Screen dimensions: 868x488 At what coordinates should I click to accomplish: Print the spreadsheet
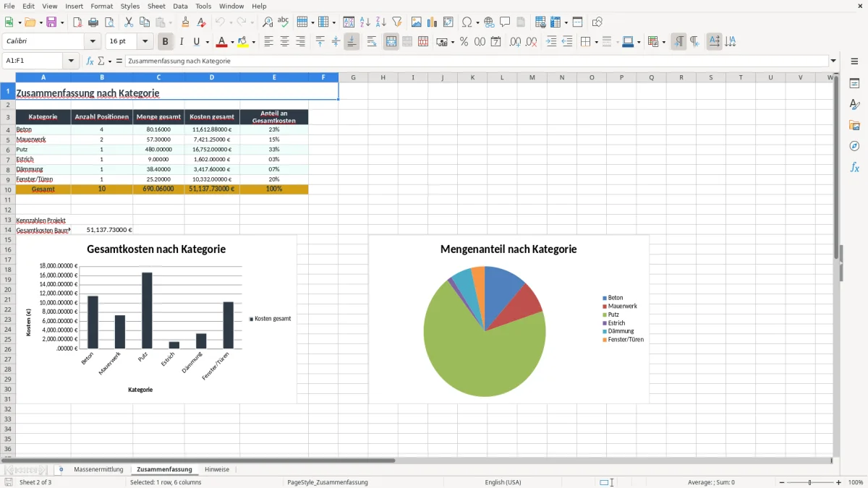click(x=93, y=22)
